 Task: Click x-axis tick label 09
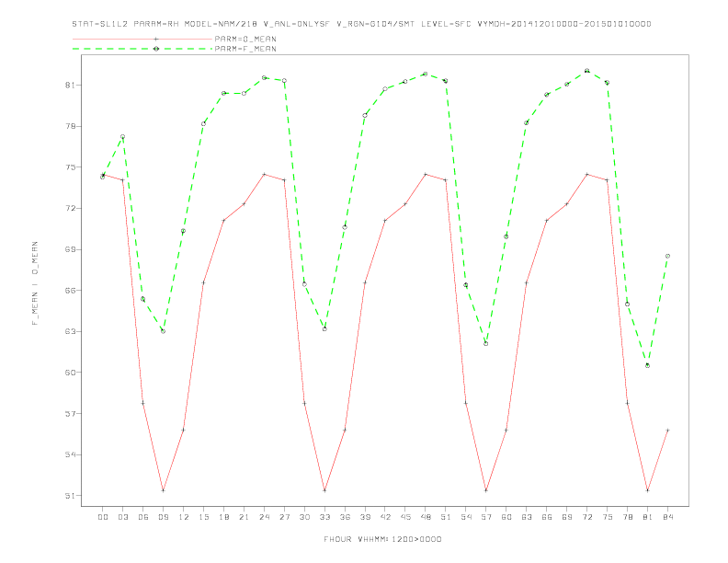coord(163,517)
